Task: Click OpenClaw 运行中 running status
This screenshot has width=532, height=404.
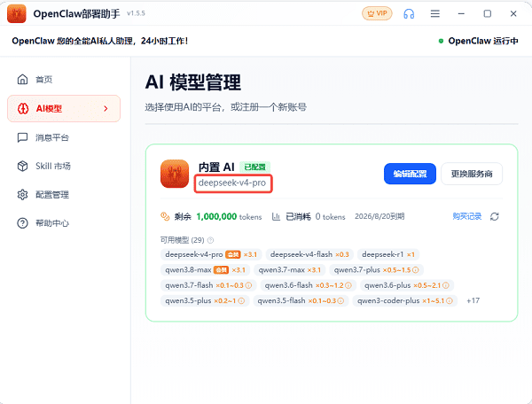Action: 483,41
